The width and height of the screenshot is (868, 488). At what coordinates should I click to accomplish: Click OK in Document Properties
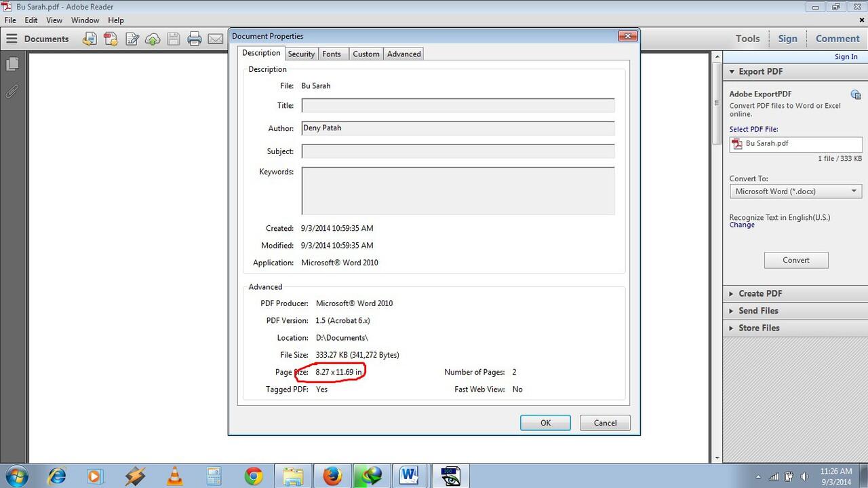[x=545, y=423]
